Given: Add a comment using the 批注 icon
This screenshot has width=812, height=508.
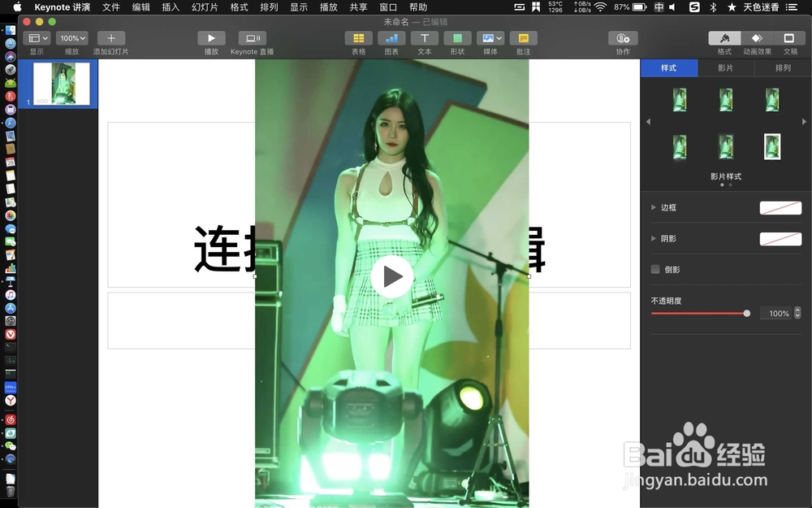Looking at the screenshot, I should coord(523,38).
